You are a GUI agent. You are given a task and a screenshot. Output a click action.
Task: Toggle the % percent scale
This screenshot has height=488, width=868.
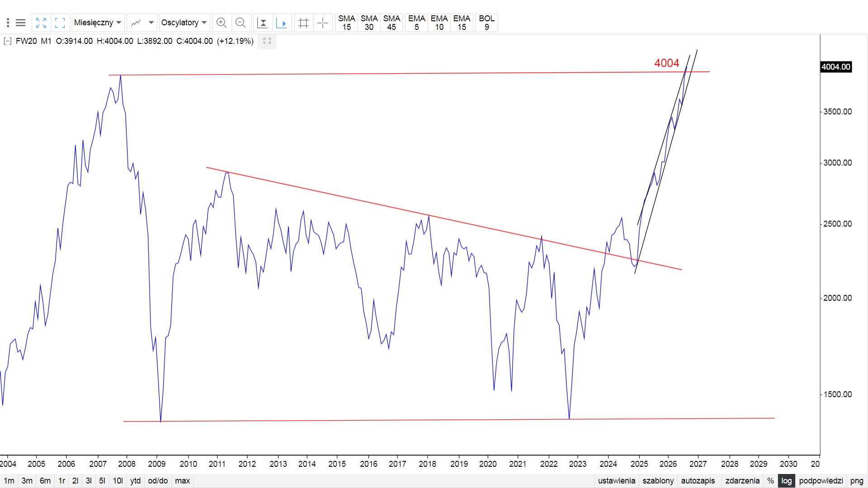[x=771, y=481]
